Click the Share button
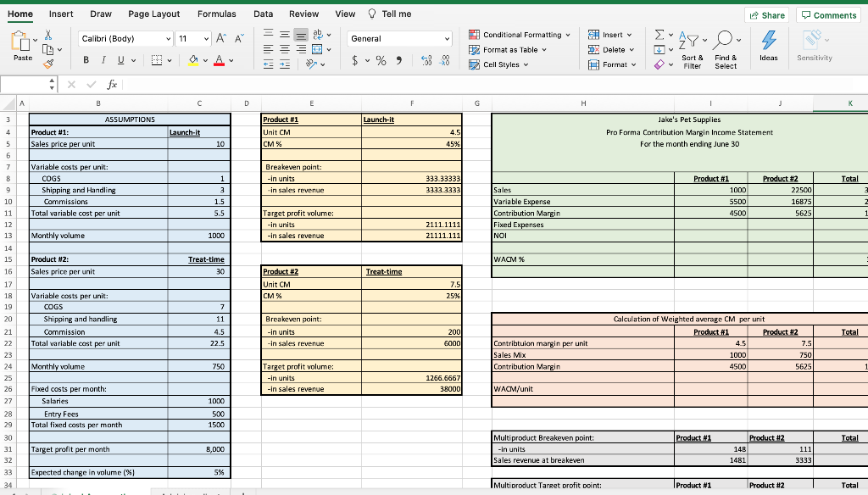868x495 pixels. point(766,15)
